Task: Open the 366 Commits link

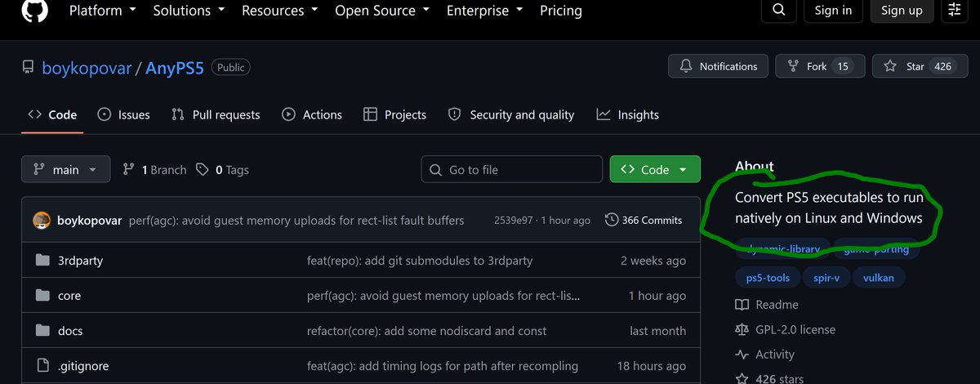Action: click(x=643, y=220)
